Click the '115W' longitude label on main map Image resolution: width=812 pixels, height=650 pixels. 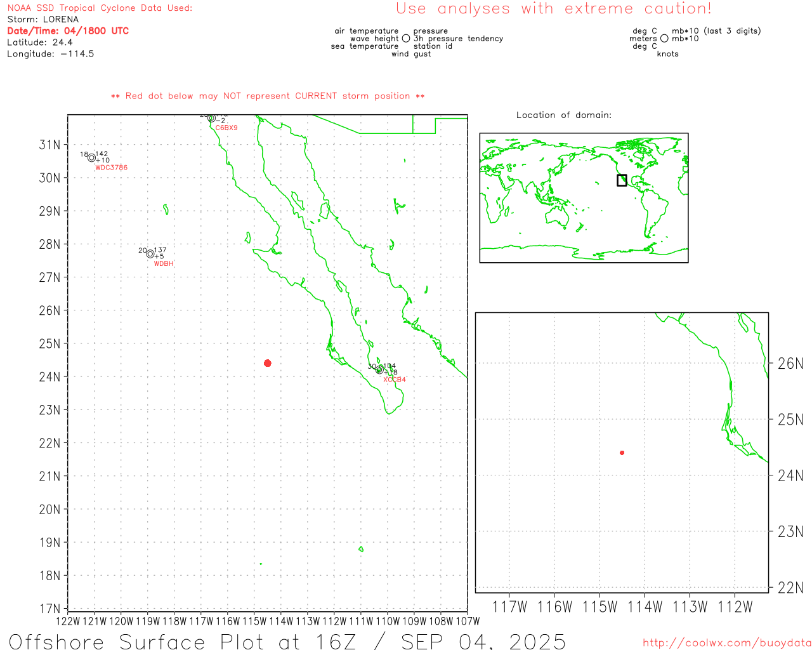tap(254, 621)
